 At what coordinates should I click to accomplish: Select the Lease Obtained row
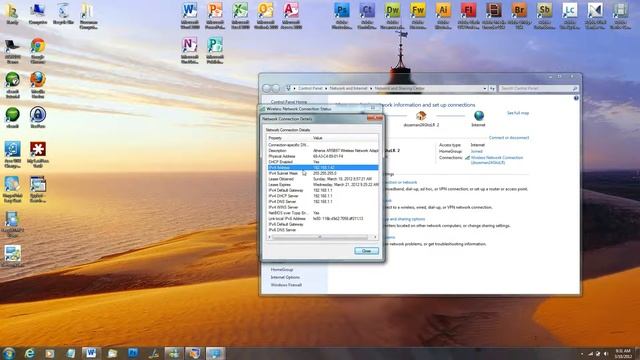pos(322,179)
